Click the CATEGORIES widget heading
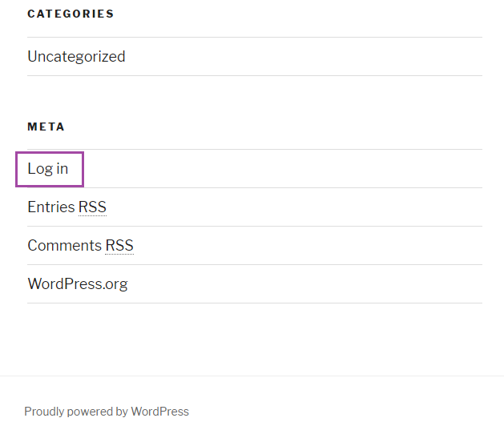The height and width of the screenshot is (422, 504). [71, 14]
